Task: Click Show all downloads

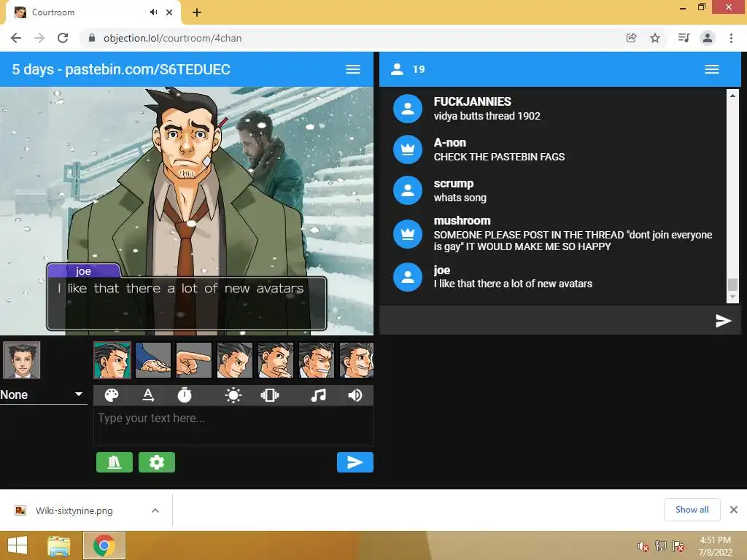Action: 692,510
